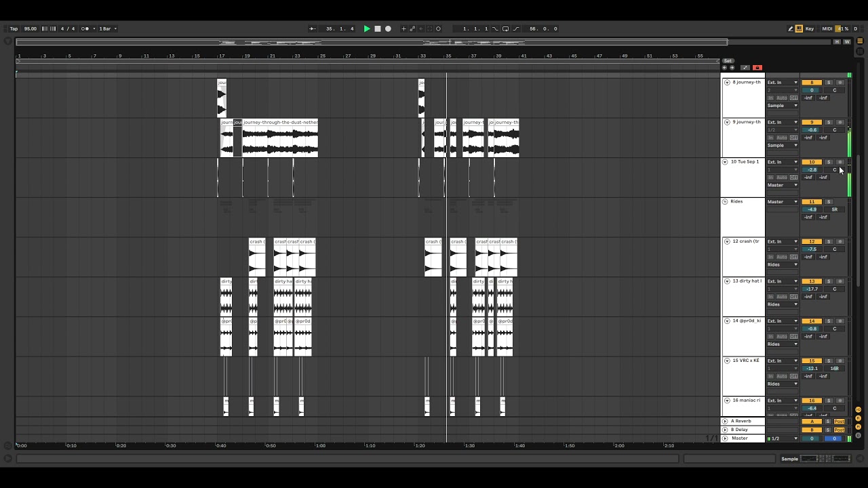Set track 8 monitor to Auto
The width and height of the screenshot is (868, 488).
click(x=783, y=98)
